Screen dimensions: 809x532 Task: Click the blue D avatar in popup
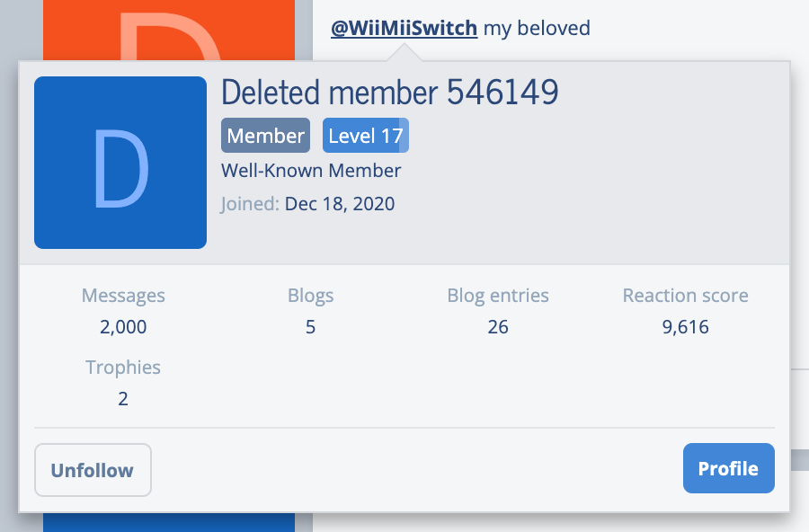[120, 163]
